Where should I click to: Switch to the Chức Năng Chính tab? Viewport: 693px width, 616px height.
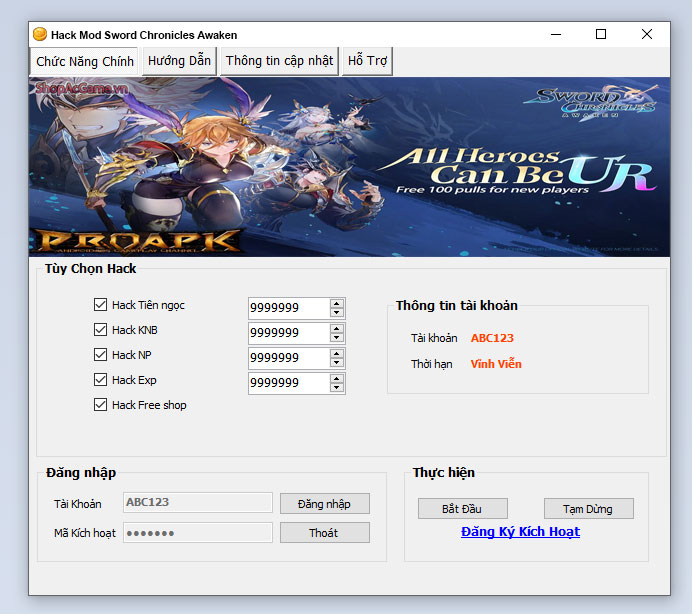pos(84,61)
